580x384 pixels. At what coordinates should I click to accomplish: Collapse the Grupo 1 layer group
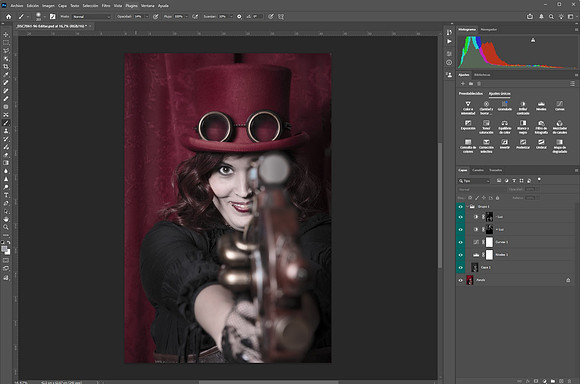pos(467,206)
